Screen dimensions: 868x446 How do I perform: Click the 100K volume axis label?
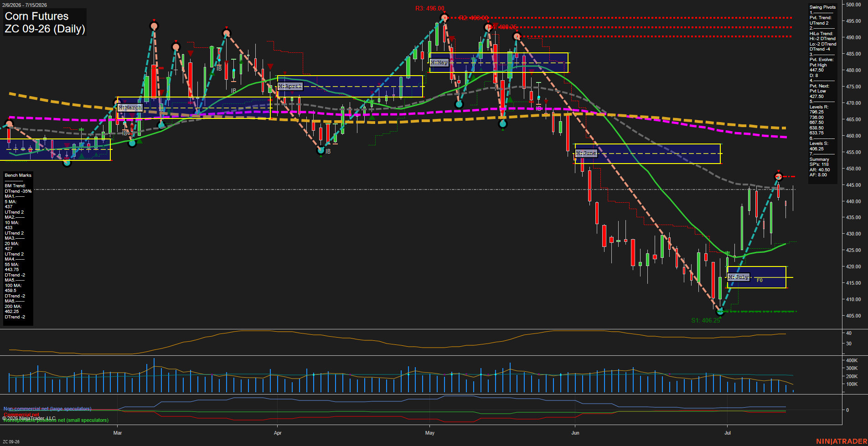[852, 384]
